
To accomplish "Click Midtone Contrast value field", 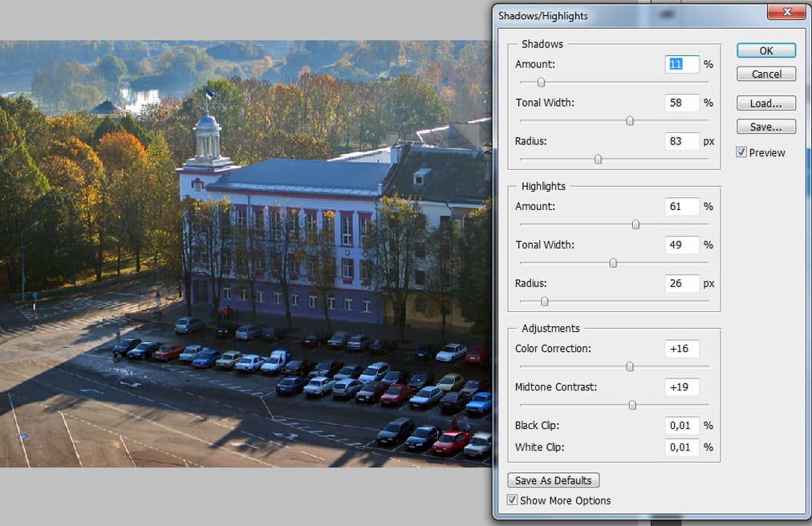I will click(x=681, y=386).
